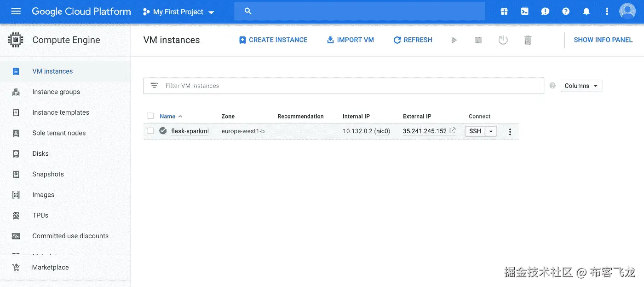Open the gift free trial icon
Image resolution: width=644 pixels, height=287 pixels.
504,12
